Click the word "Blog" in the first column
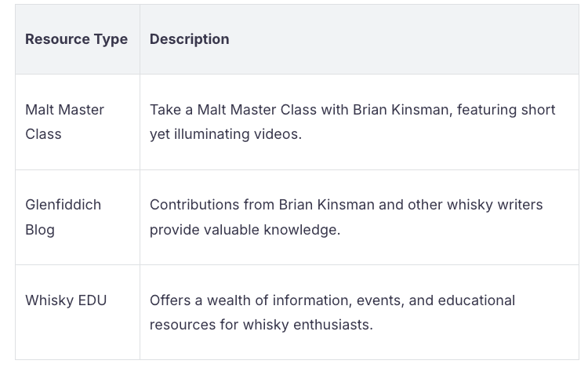The width and height of the screenshot is (588, 375). click(x=40, y=230)
